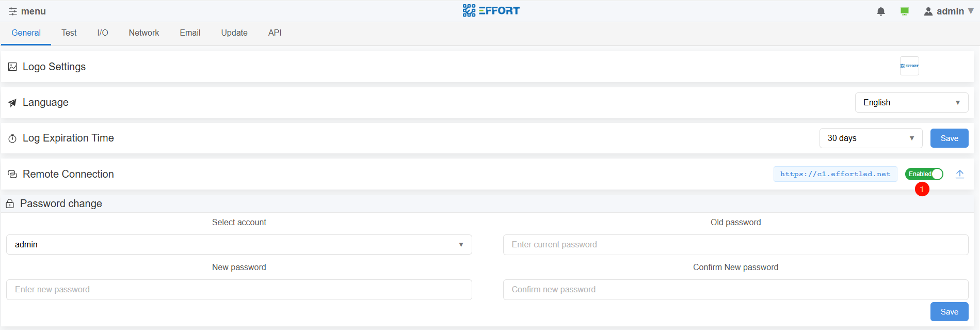This screenshot has height=330, width=980.
Task: Switch to the Test tab
Action: pos(69,33)
